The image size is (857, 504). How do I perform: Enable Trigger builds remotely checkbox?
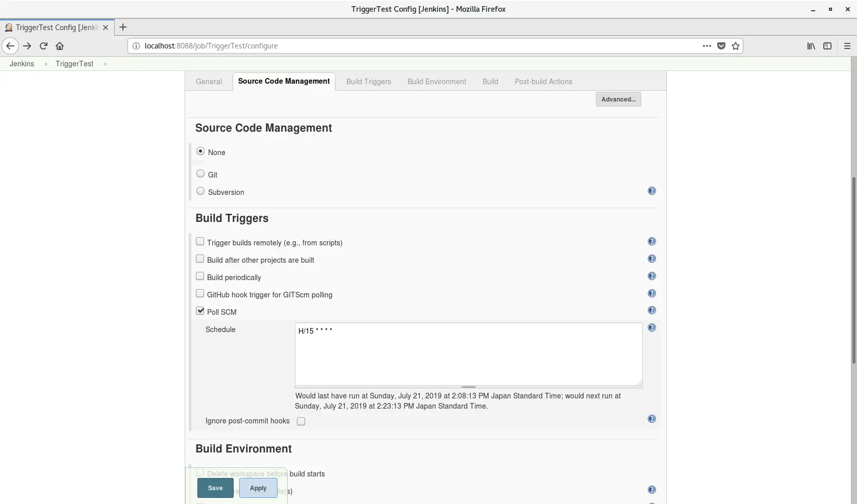point(200,242)
